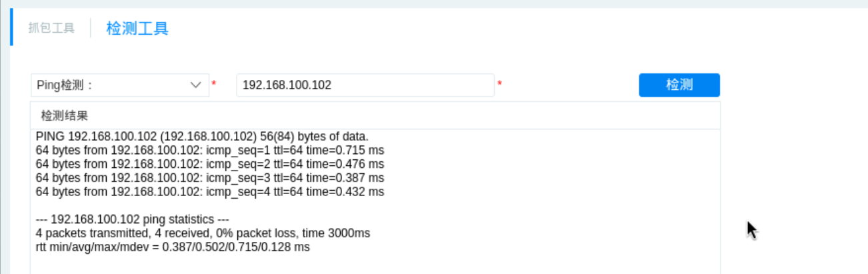Click the 检测结果 panel header
868x274 pixels.
[65, 115]
